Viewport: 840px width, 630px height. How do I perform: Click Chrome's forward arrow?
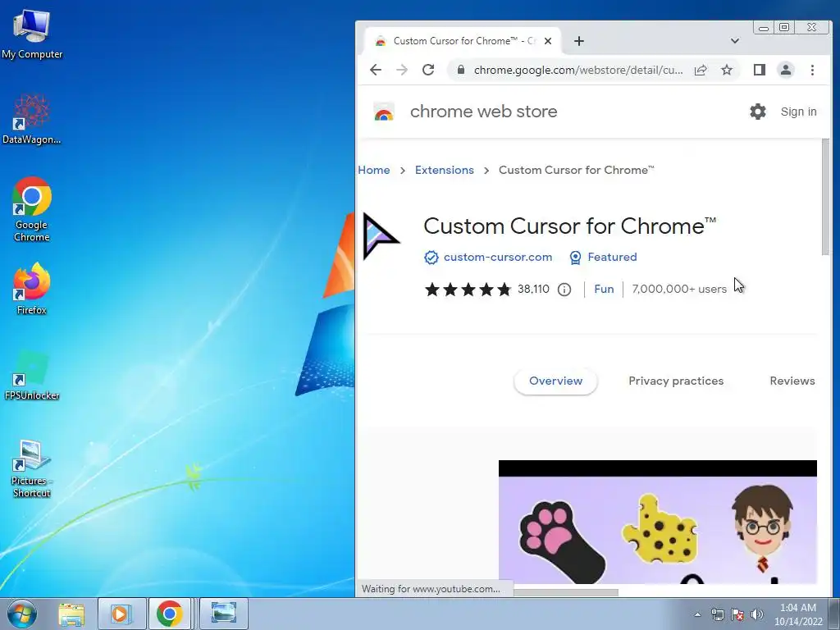tap(402, 70)
